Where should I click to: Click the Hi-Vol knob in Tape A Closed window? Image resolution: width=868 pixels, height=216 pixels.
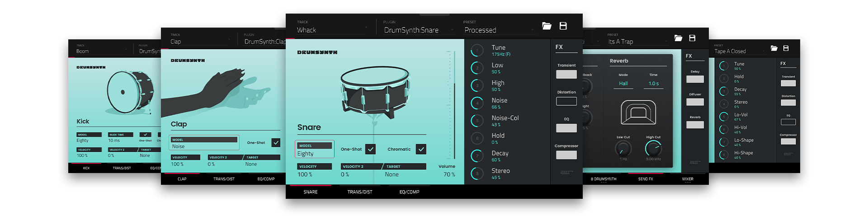point(724,130)
